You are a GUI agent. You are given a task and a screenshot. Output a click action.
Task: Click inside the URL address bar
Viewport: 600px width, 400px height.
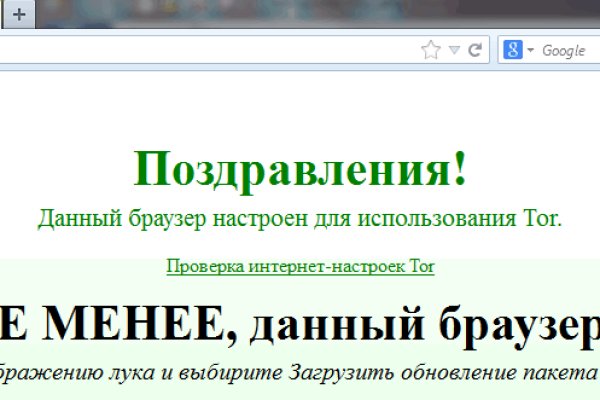[200, 51]
